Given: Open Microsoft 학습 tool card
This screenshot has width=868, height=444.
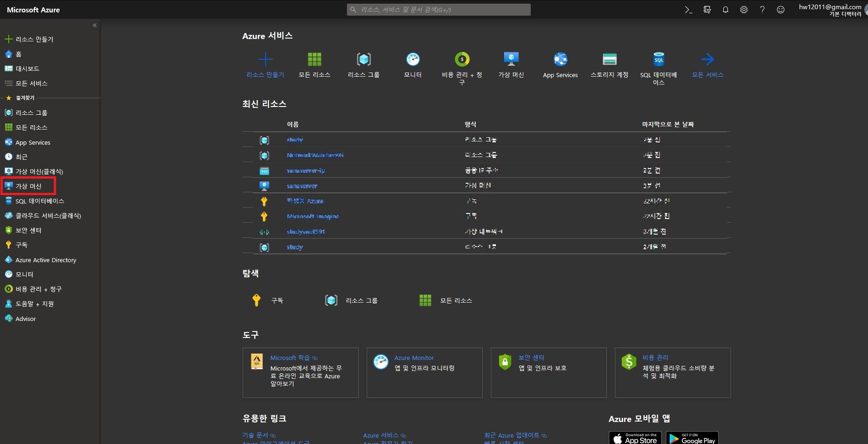Looking at the screenshot, I should pyautogui.click(x=301, y=373).
